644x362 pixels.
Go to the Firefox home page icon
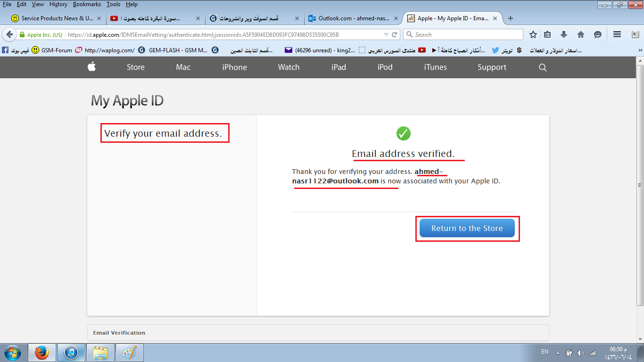pos(581,34)
